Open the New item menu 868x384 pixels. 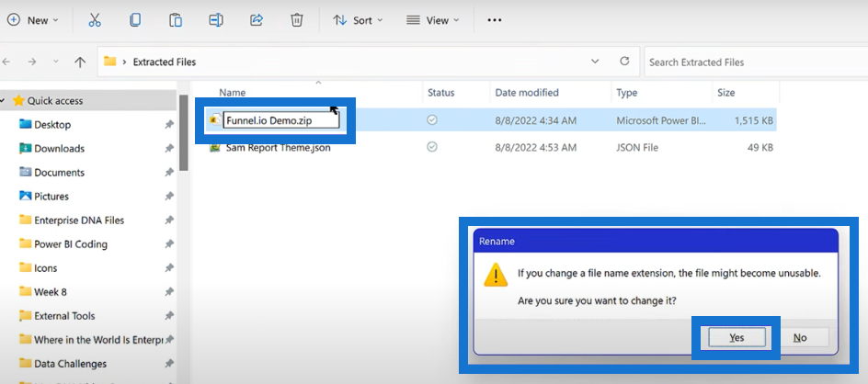(33, 20)
